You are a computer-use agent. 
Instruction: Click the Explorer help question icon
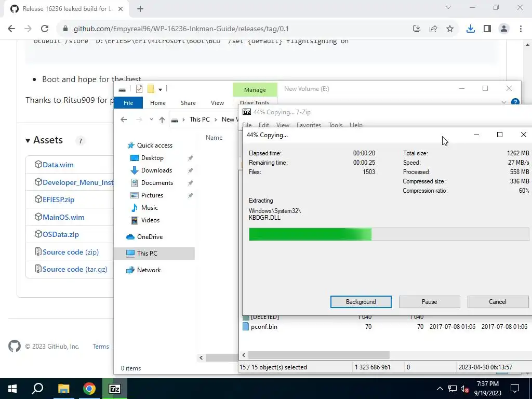(x=515, y=102)
